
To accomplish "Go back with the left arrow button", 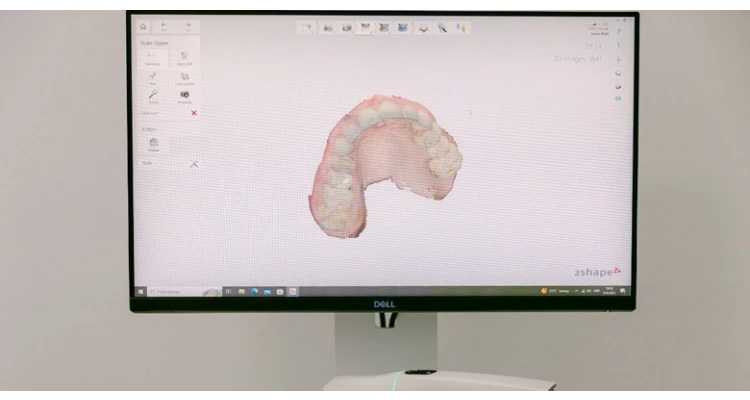I will pyautogui.click(x=165, y=26).
